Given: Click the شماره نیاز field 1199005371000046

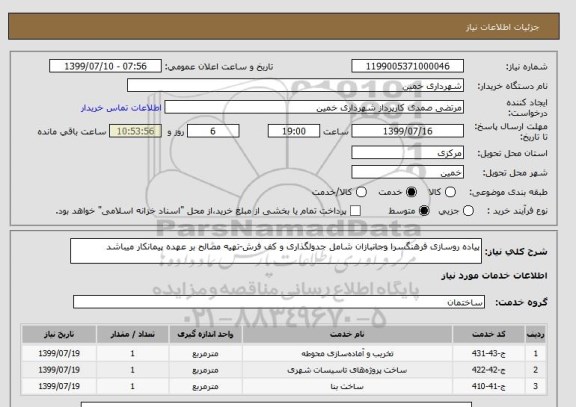Looking at the screenshot, I should click(407, 66).
